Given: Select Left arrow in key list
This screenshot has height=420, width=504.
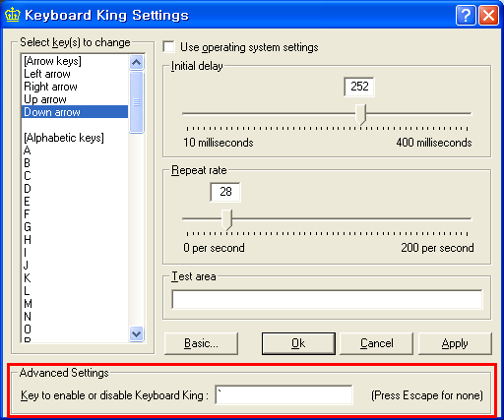Looking at the screenshot, I should tap(75, 74).
